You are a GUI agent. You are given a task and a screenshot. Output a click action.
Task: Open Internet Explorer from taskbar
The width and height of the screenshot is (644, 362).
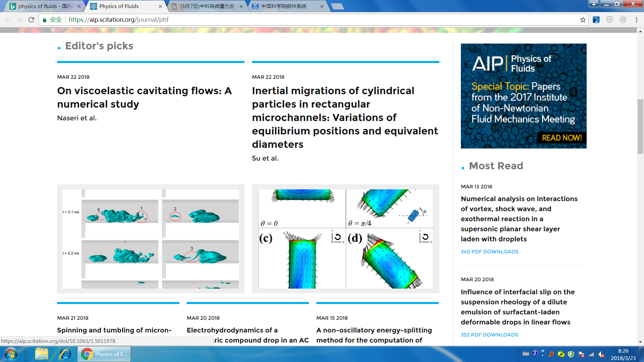[65, 354]
